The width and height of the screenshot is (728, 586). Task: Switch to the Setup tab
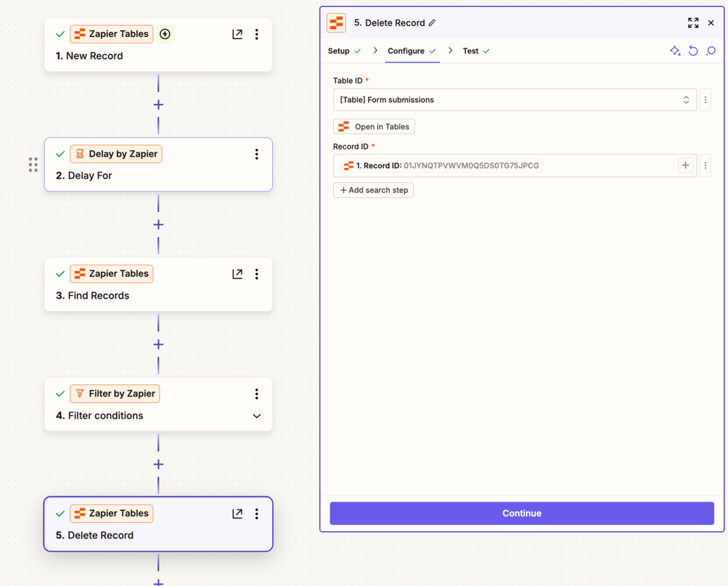344,51
